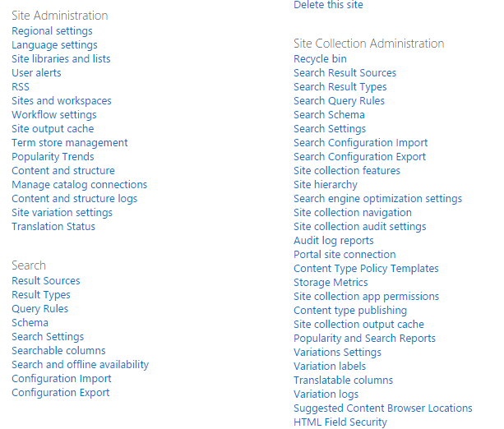Open Search Query Rules link
The image size is (504, 429).
(x=339, y=101)
